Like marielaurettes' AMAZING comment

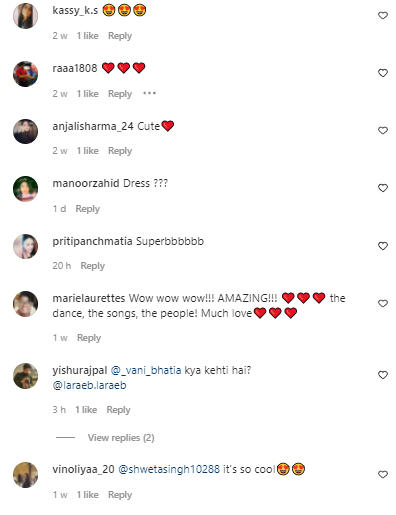coord(383,303)
